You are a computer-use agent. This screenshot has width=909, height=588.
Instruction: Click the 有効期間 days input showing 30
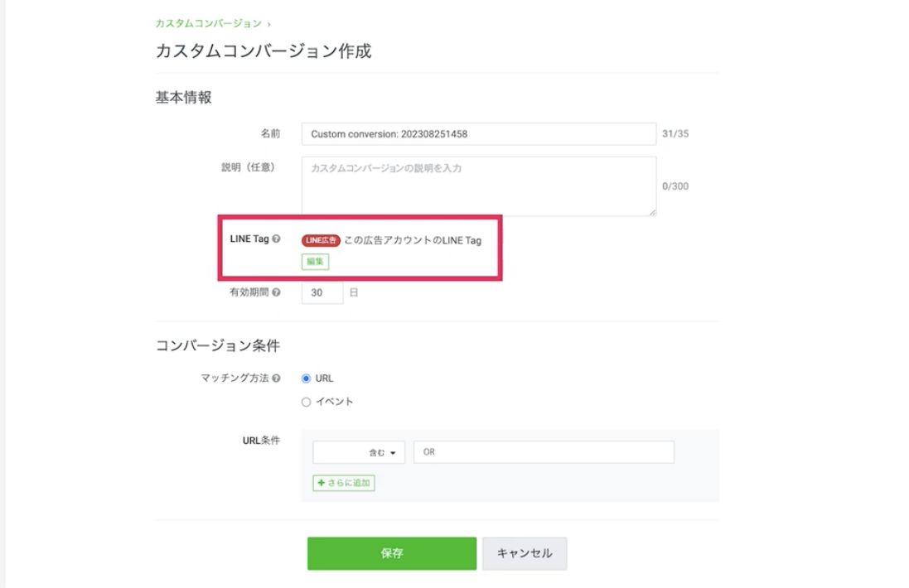[322, 292]
